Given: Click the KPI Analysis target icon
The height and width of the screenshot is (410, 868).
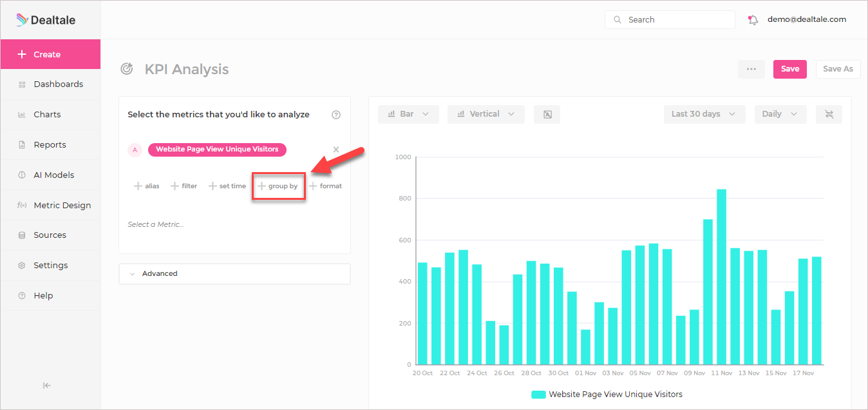Looking at the screenshot, I should [127, 69].
